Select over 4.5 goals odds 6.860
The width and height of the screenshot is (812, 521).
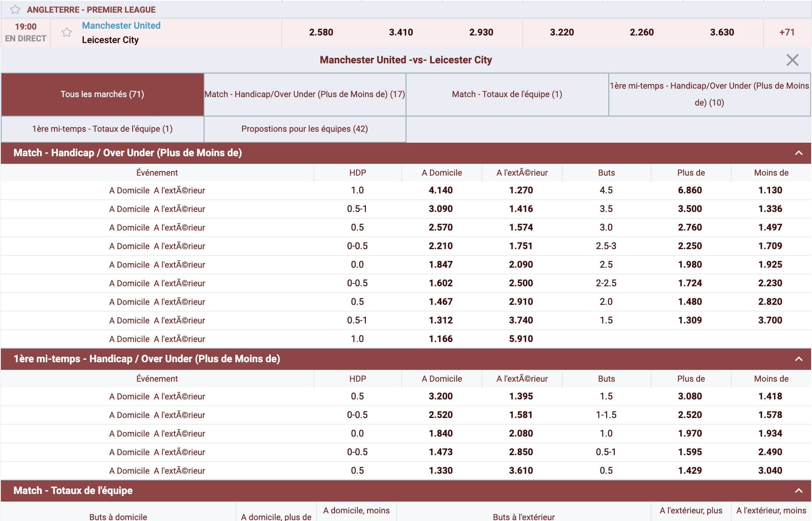(x=690, y=190)
